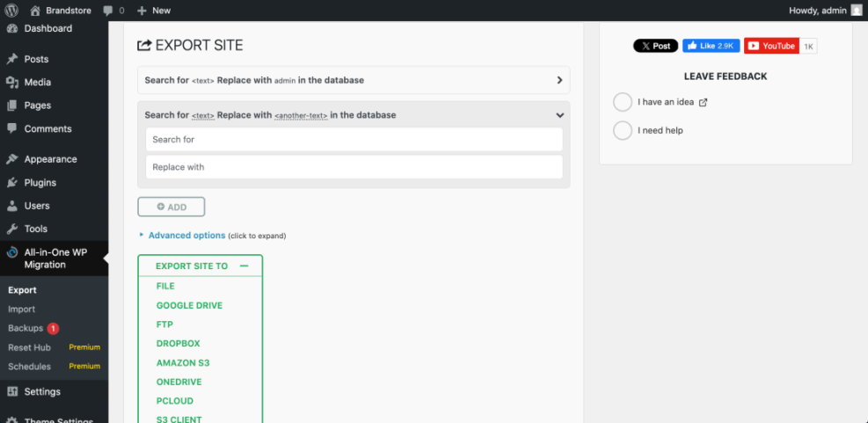Click the Export Site share icon
This screenshot has height=423, width=868.
pyautogui.click(x=144, y=46)
